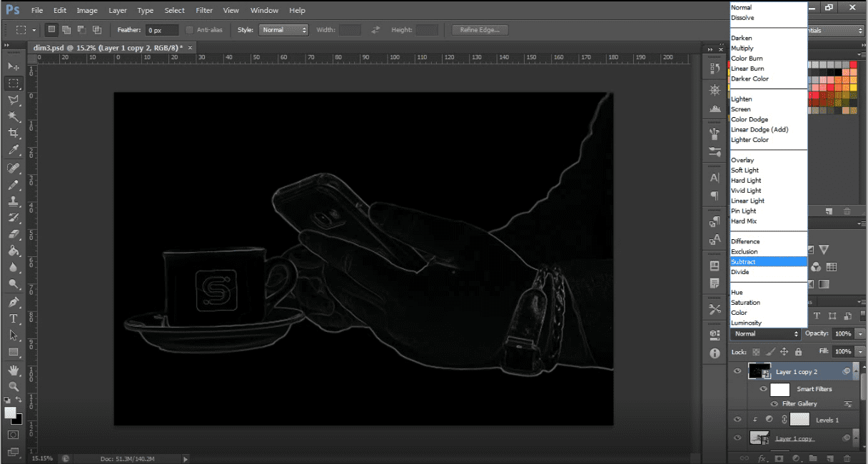The width and height of the screenshot is (868, 464).
Task: Open the layer blend mode dropdown
Action: 766,334
